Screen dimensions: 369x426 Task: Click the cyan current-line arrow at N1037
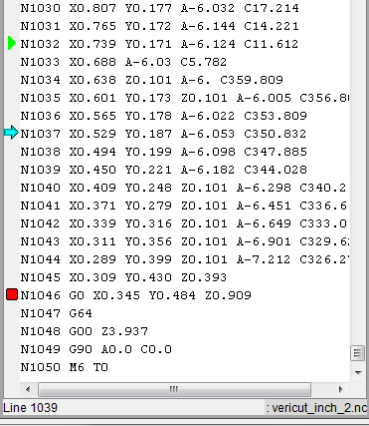pos(12,133)
